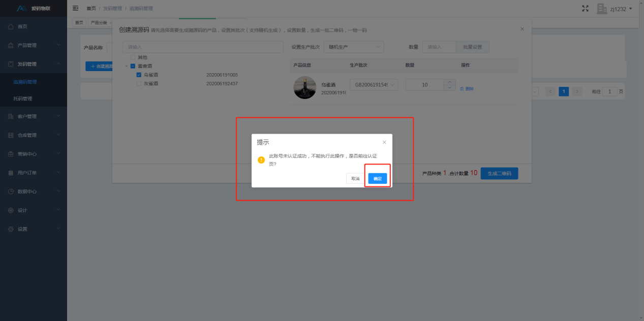Expand the 设计 chevron
644x321 pixels.
click(x=58, y=210)
